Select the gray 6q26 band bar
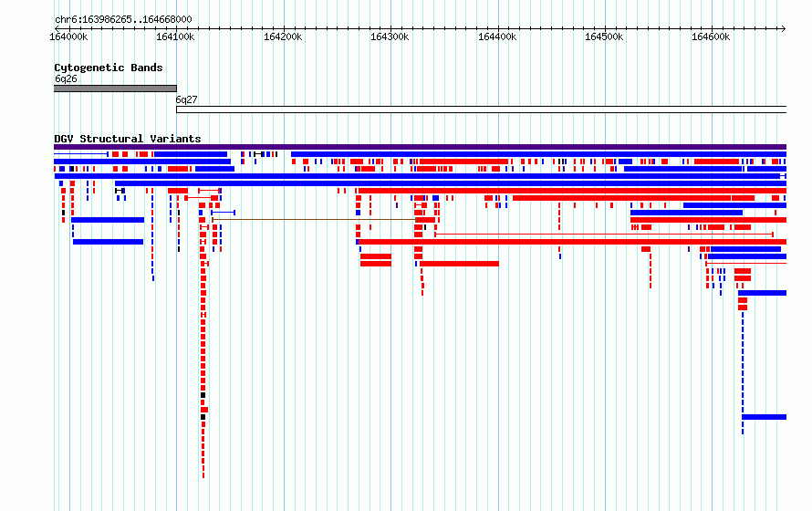Viewport: 812px width, 511px height. (x=115, y=89)
